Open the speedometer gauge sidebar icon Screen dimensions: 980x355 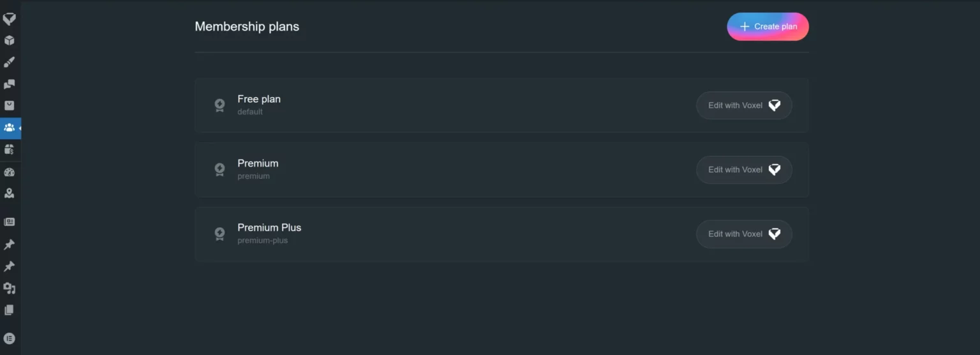[9, 172]
